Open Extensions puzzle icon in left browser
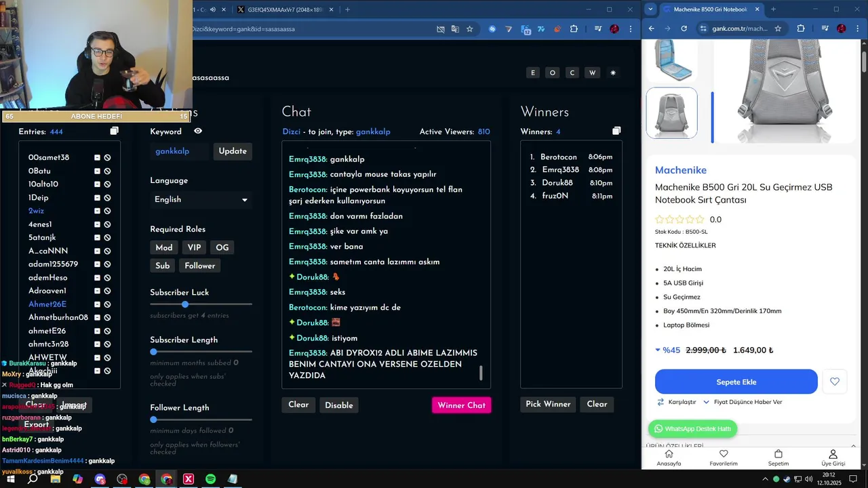This screenshot has width=868, height=488. coord(574,29)
